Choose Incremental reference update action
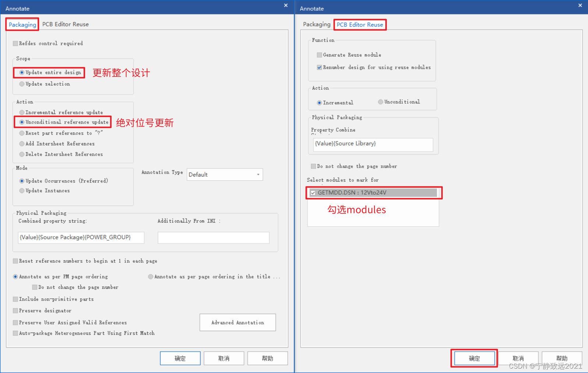 (x=22, y=112)
